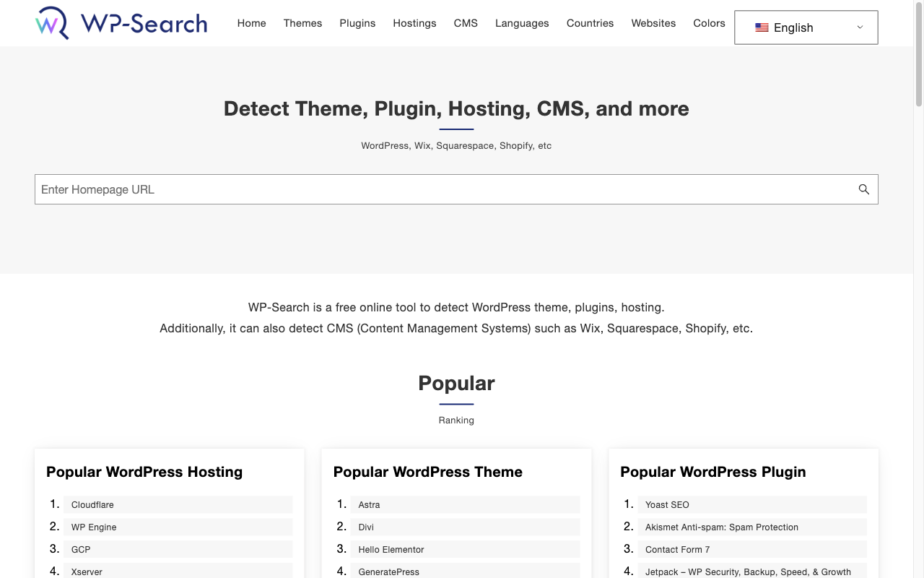Open the Contact Form 7 plugin link
The image size is (924, 578).
677,549
